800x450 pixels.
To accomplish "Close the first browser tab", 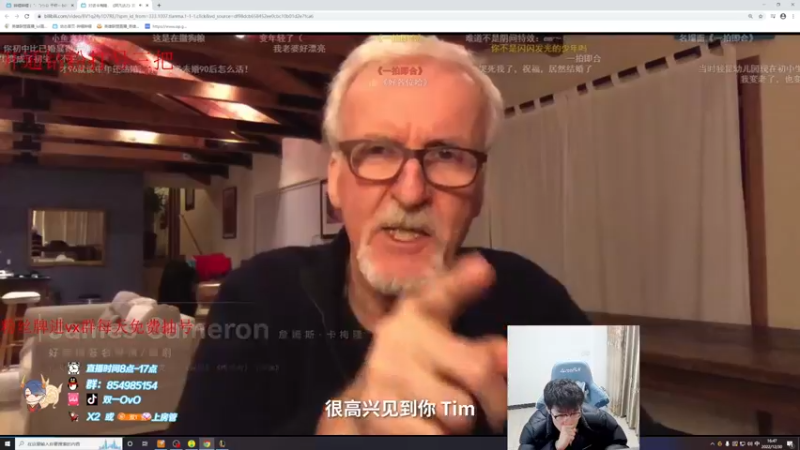I will point(72,5).
